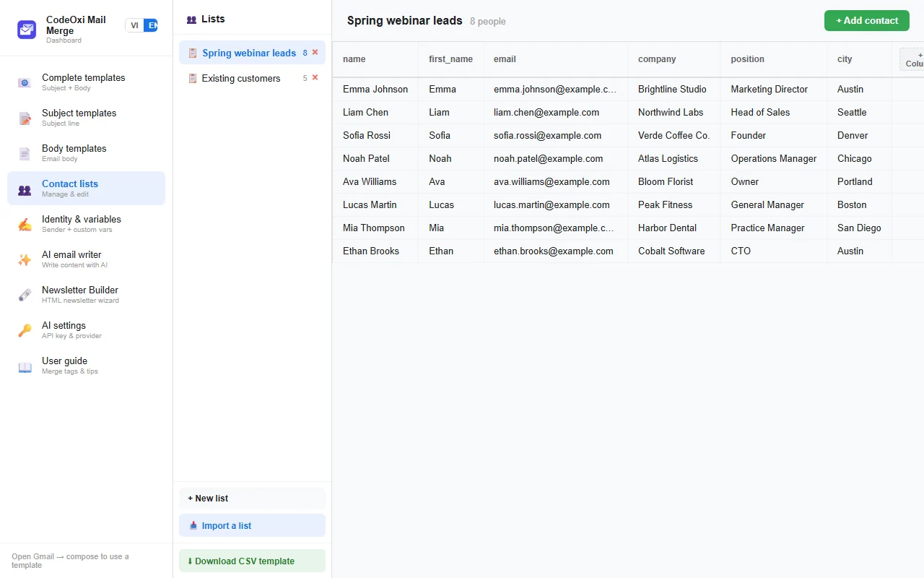Viewport: 924px width, 578px height.
Task: Click the 'Lucas Martin' name cell
Action: (x=375, y=204)
